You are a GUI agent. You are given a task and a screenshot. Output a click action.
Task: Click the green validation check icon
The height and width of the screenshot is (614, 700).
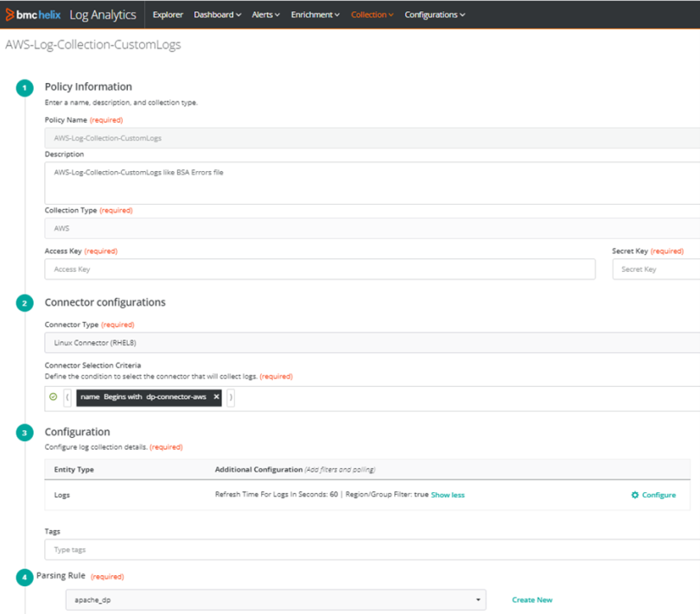[54, 396]
